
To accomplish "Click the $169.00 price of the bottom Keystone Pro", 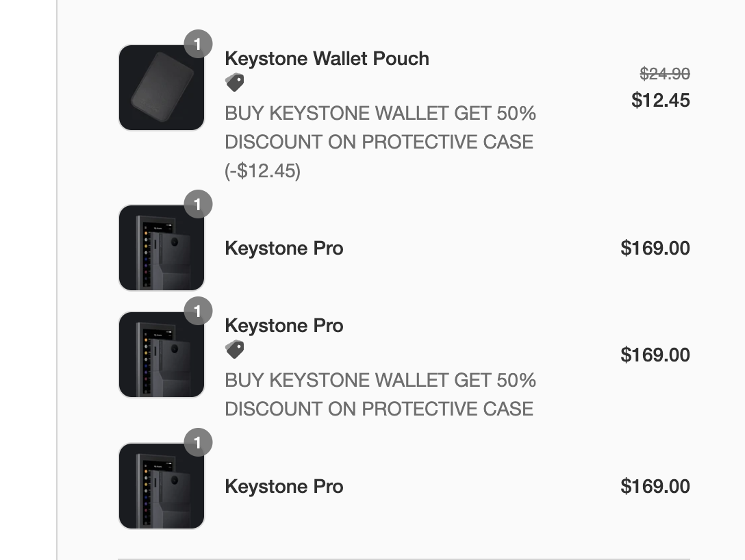I will coord(655,486).
